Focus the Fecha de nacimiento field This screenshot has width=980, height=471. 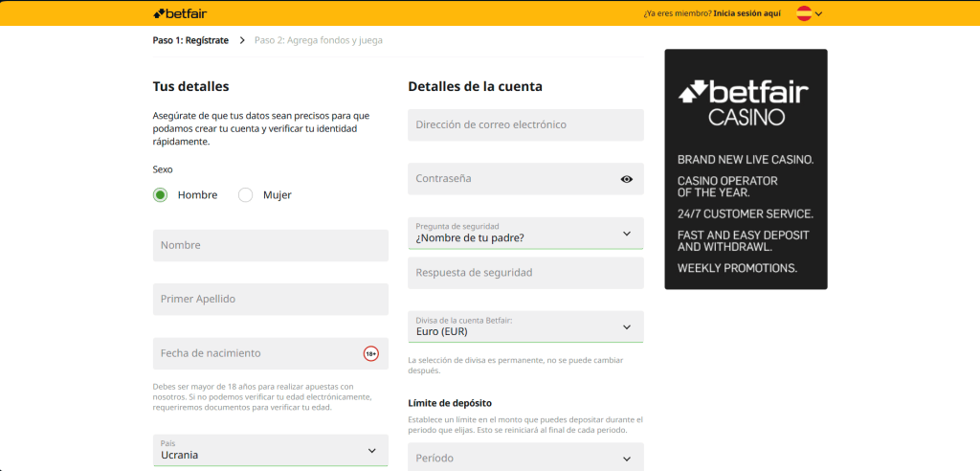pyautogui.click(x=271, y=353)
